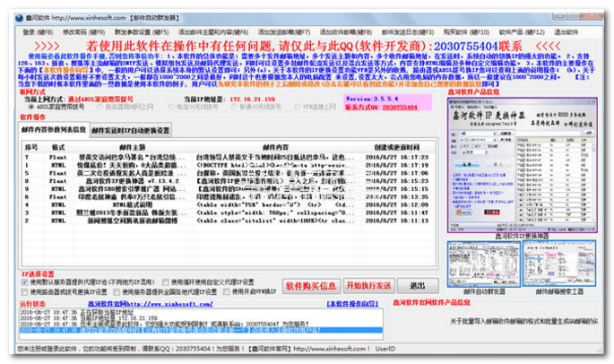
Task: Click the UserID status bar field
Action: click(x=385, y=349)
